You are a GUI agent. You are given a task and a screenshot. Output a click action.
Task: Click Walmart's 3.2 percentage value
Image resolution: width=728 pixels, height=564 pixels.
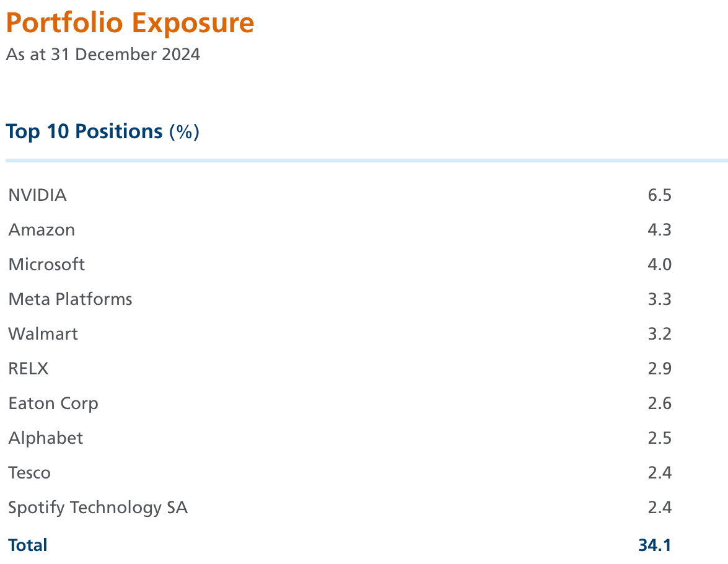[659, 334]
